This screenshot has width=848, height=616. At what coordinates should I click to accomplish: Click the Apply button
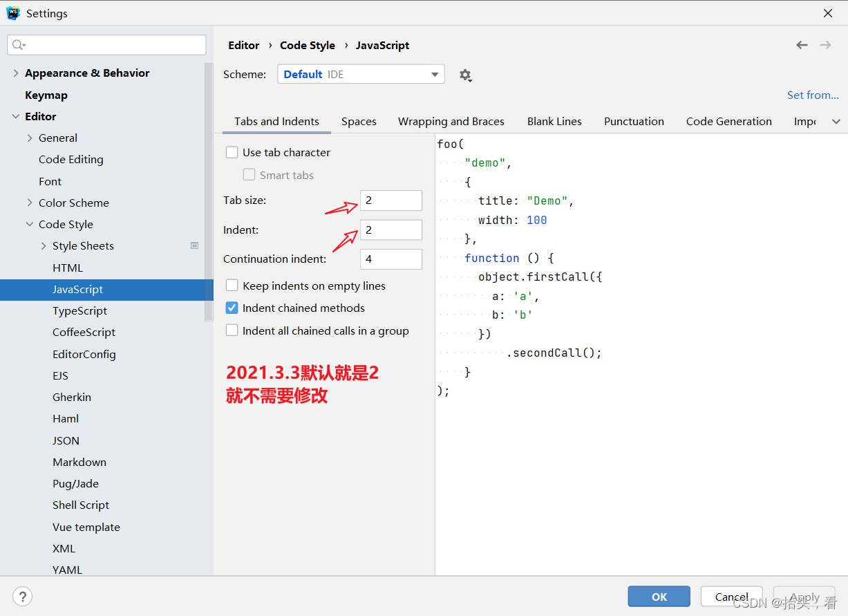[804, 597]
